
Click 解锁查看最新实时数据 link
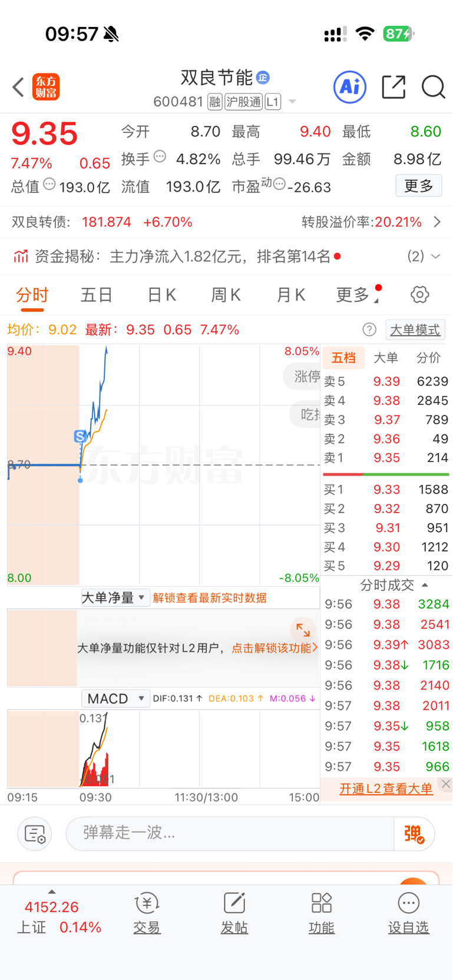tap(210, 598)
